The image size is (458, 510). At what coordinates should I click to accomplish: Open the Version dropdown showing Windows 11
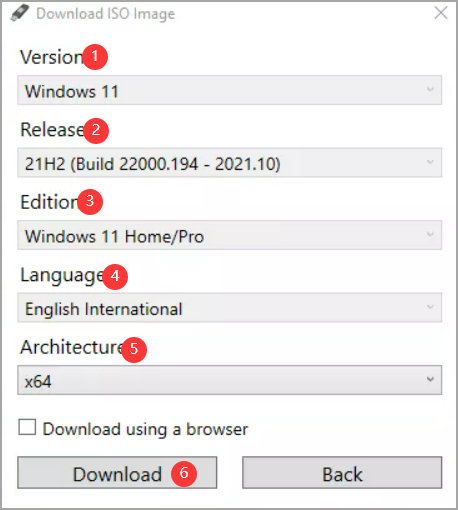click(230, 90)
